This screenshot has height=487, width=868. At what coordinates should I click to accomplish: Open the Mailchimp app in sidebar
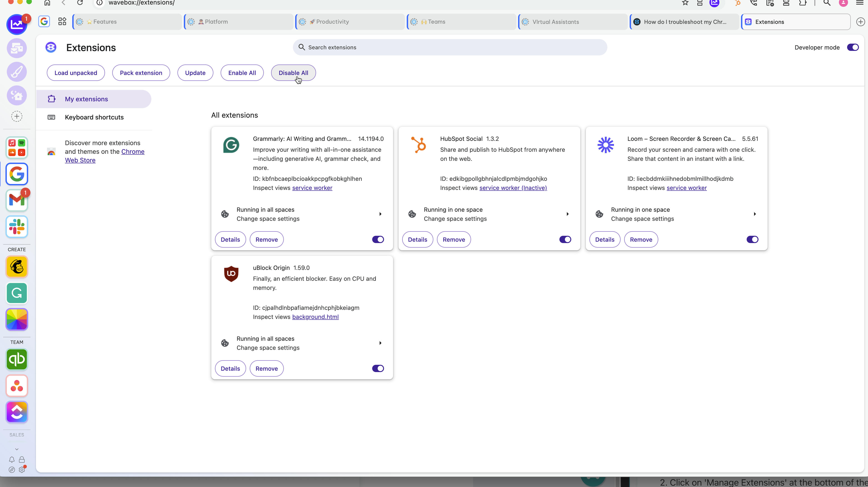(x=17, y=267)
